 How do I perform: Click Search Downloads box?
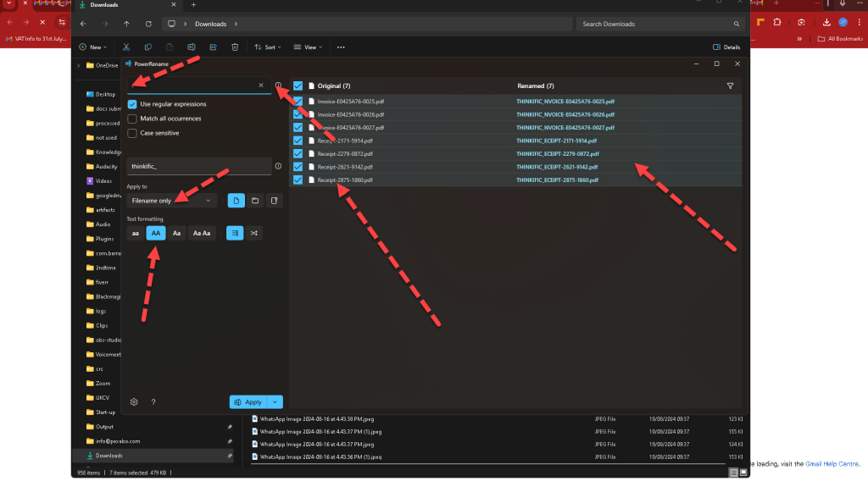[x=659, y=24]
